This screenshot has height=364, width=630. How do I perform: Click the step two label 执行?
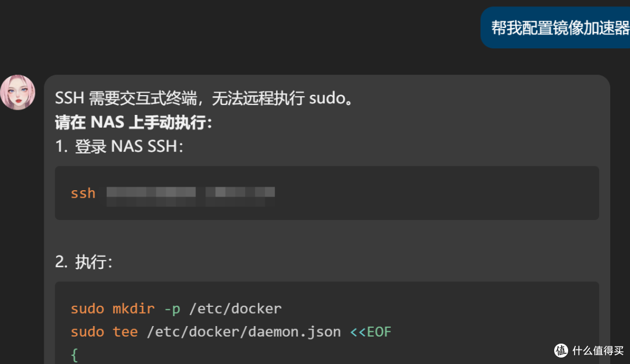93,262
